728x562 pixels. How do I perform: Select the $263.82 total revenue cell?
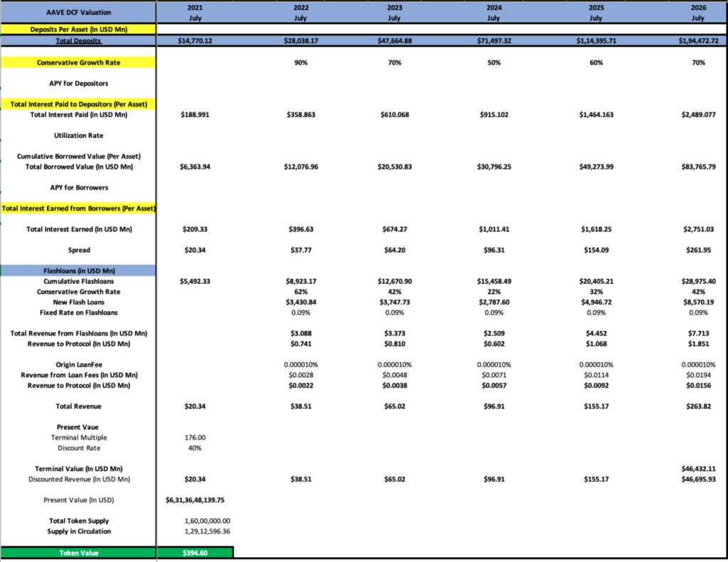698,406
